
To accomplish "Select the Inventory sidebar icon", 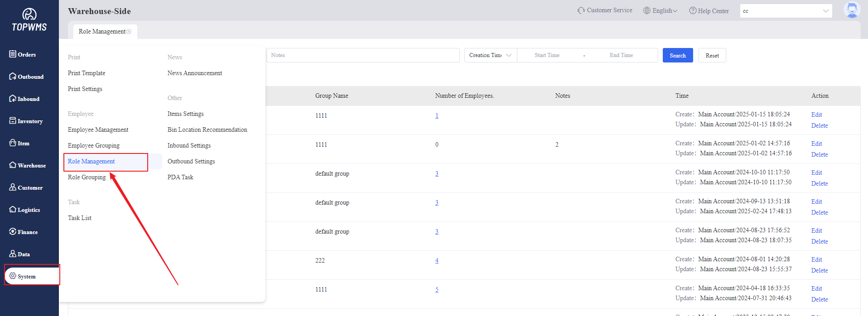I will [13, 121].
